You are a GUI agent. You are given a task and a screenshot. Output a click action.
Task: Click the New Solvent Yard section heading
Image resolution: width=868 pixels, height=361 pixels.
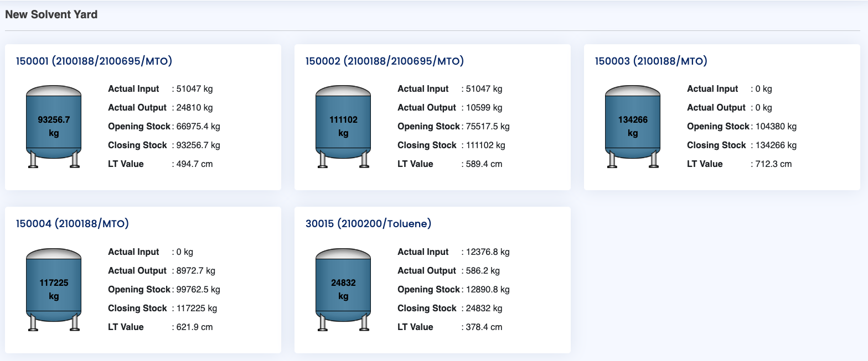pyautogui.click(x=51, y=15)
